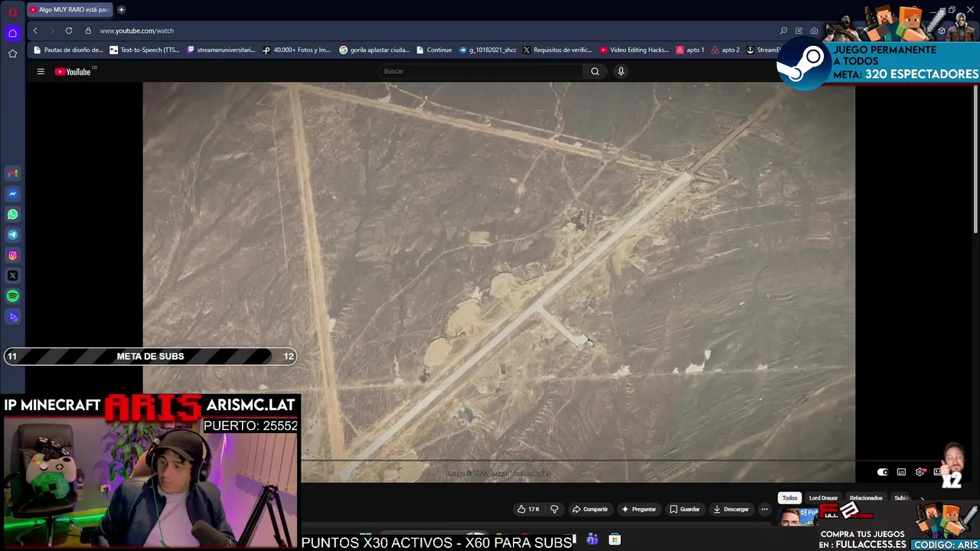Open X (Twitter) in the Opera sidebar
The width and height of the screenshot is (980, 551).
tap(12, 275)
